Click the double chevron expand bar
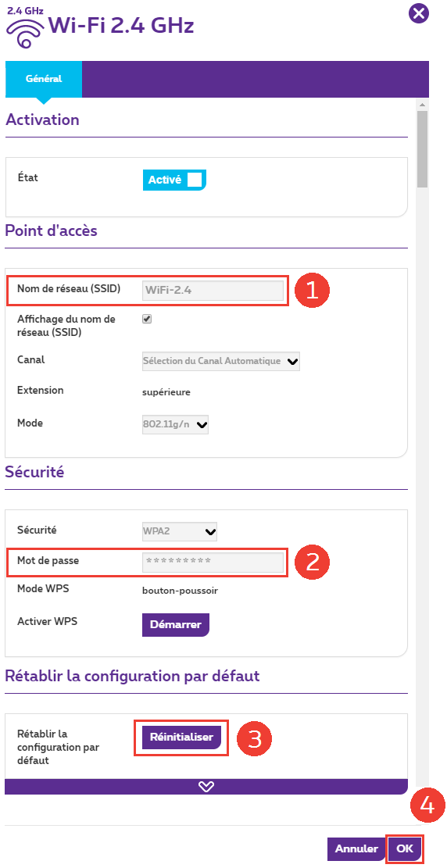 pos(206,786)
